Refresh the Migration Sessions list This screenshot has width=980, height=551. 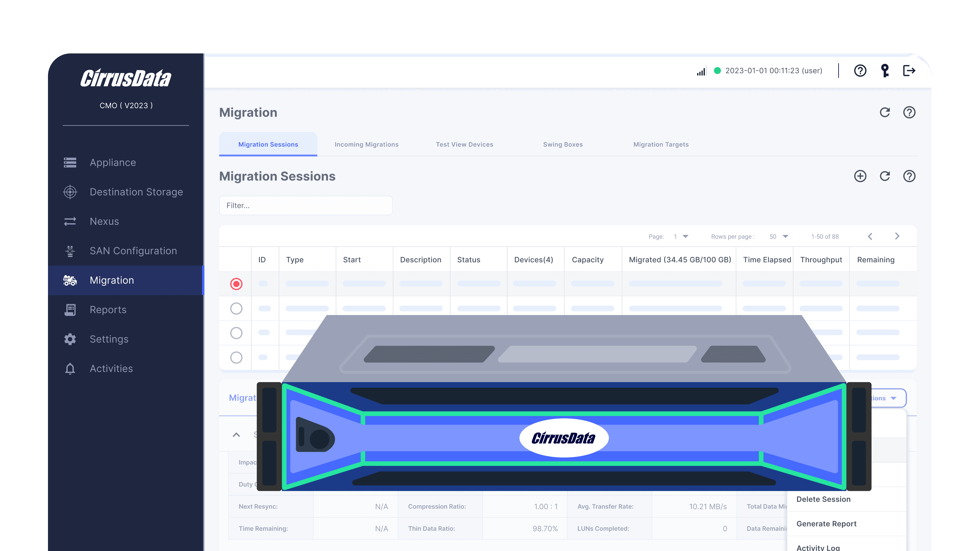pyautogui.click(x=885, y=176)
